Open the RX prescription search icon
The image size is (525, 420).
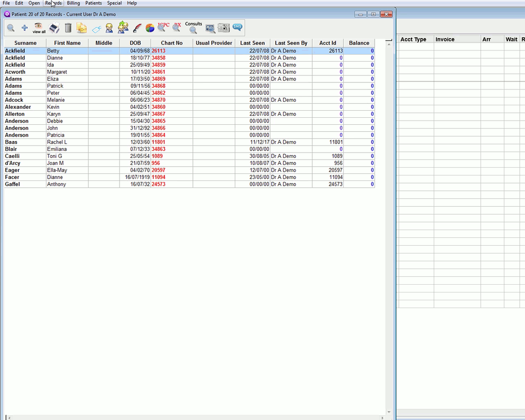pyautogui.click(x=177, y=27)
